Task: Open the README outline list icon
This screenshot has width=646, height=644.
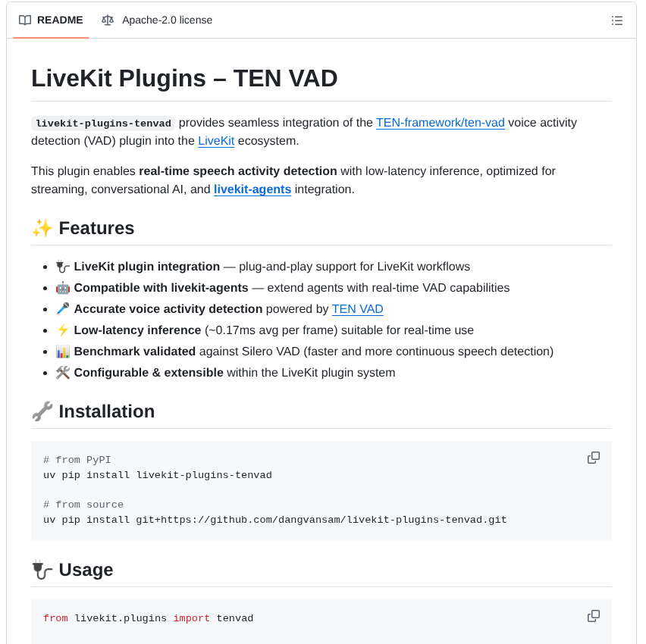Action: (617, 20)
